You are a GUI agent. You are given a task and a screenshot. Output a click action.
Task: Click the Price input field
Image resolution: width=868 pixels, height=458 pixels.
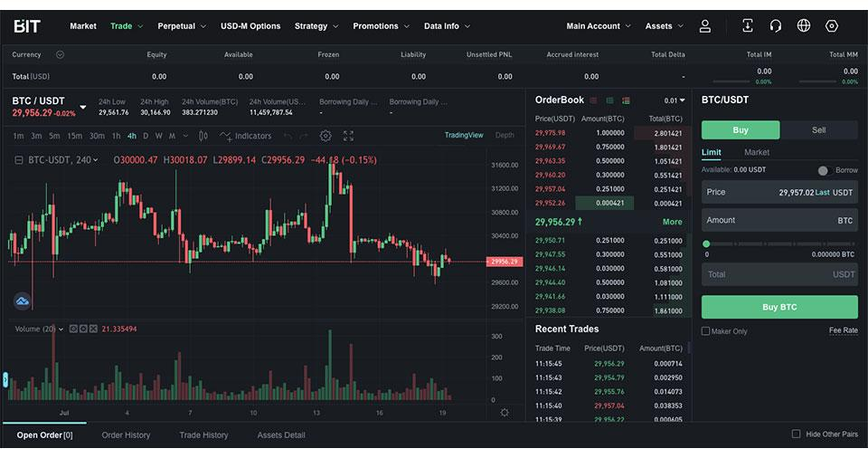[779, 193]
